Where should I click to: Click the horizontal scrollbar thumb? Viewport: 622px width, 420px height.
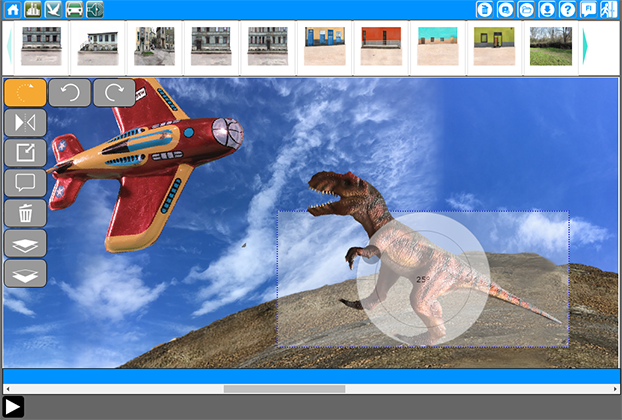[284, 389]
